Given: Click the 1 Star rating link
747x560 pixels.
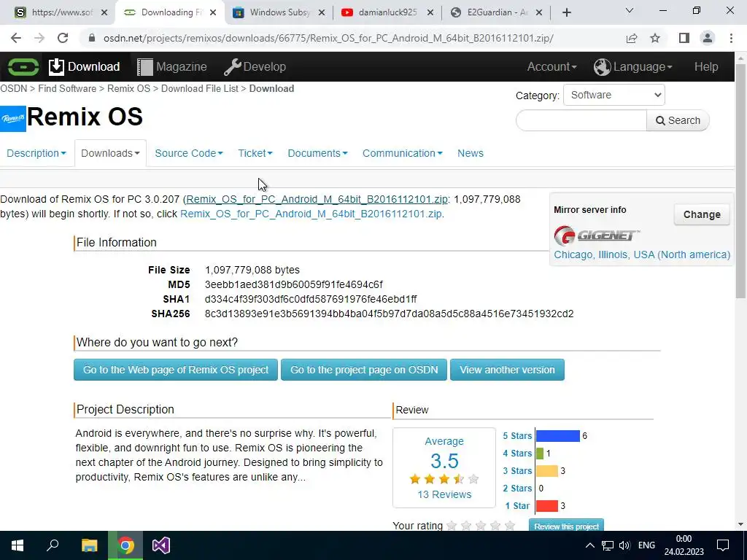Looking at the screenshot, I should click(x=517, y=506).
